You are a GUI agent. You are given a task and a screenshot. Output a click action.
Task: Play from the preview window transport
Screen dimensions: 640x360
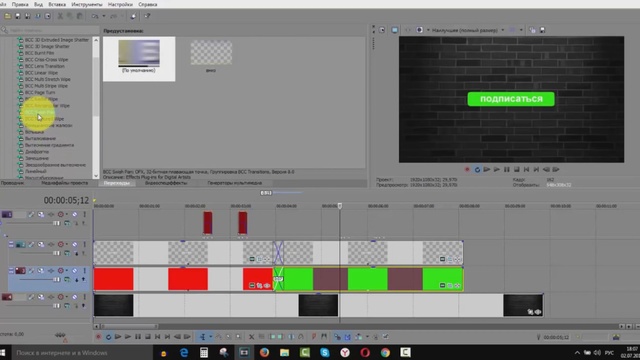point(497,169)
